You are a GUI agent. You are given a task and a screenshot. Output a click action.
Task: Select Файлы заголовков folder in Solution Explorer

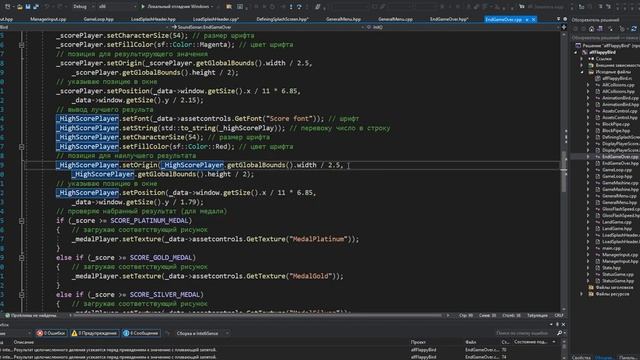click(614, 287)
